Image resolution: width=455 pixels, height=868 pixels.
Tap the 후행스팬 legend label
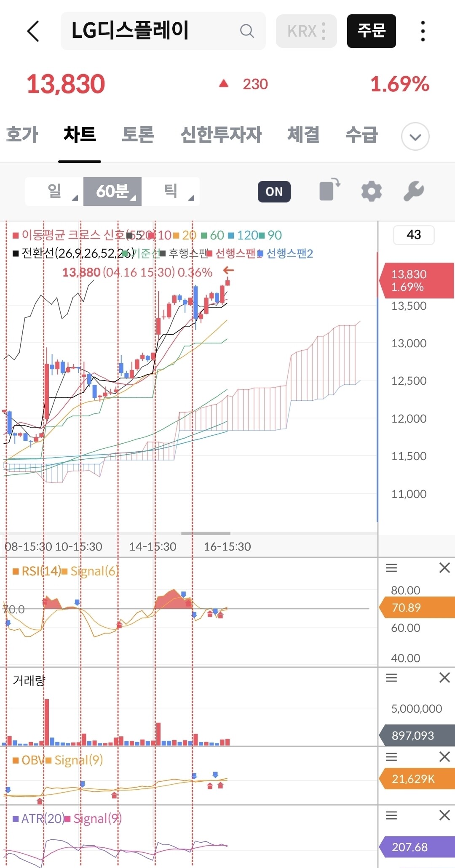(185, 253)
